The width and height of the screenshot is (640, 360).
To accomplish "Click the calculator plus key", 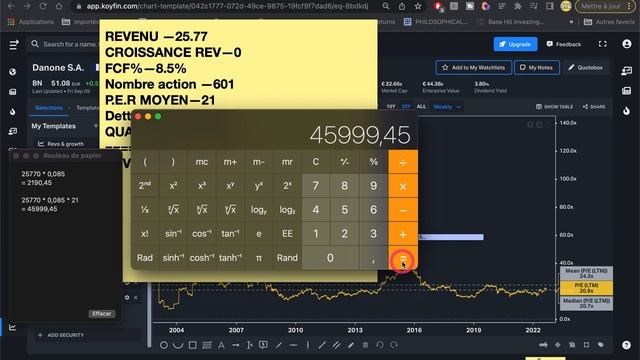I will point(403,234).
